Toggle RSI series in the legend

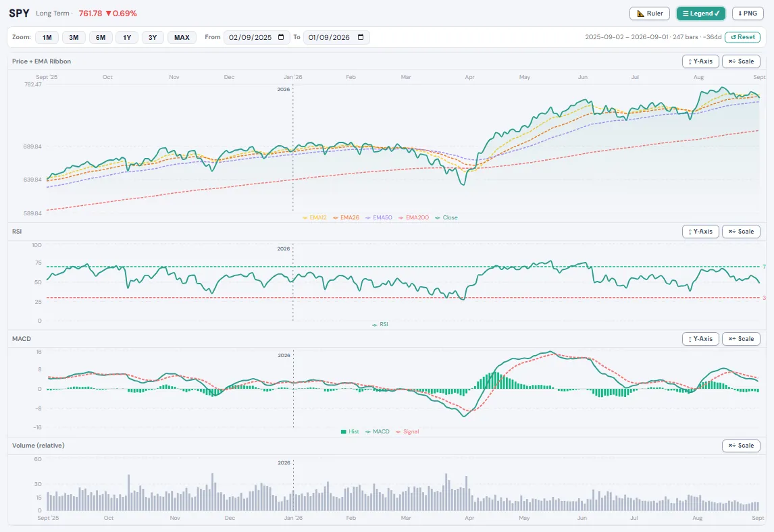(x=380, y=325)
